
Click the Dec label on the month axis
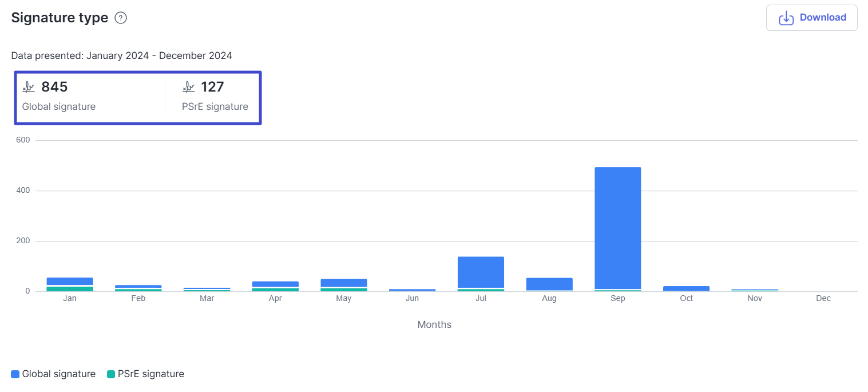[x=823, y=299]
